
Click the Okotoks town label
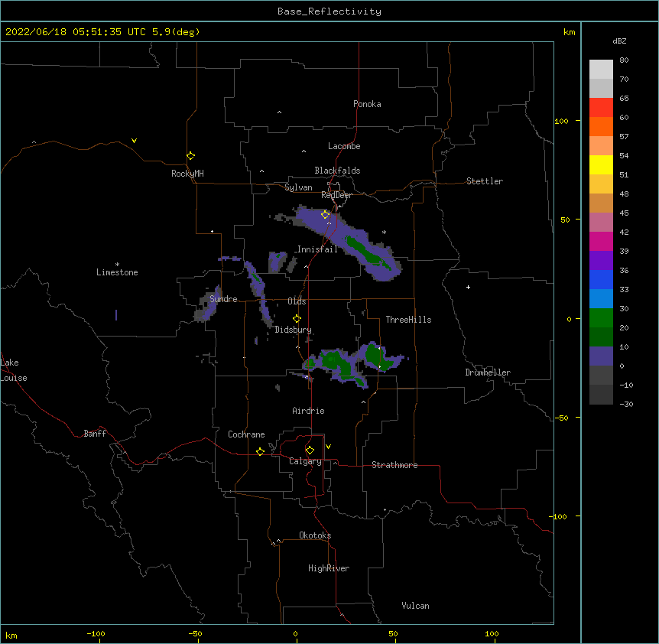point(315,535)
